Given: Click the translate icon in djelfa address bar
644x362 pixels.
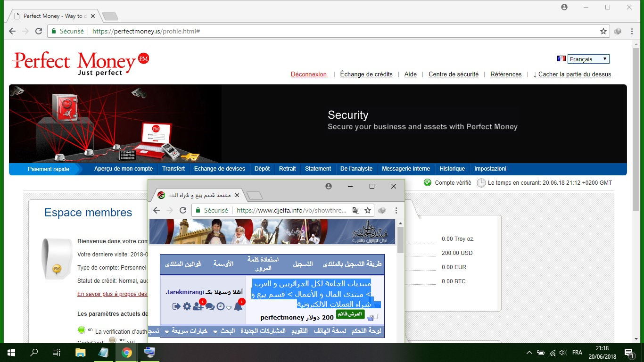Looking at the screenshot, I should 356,210.
